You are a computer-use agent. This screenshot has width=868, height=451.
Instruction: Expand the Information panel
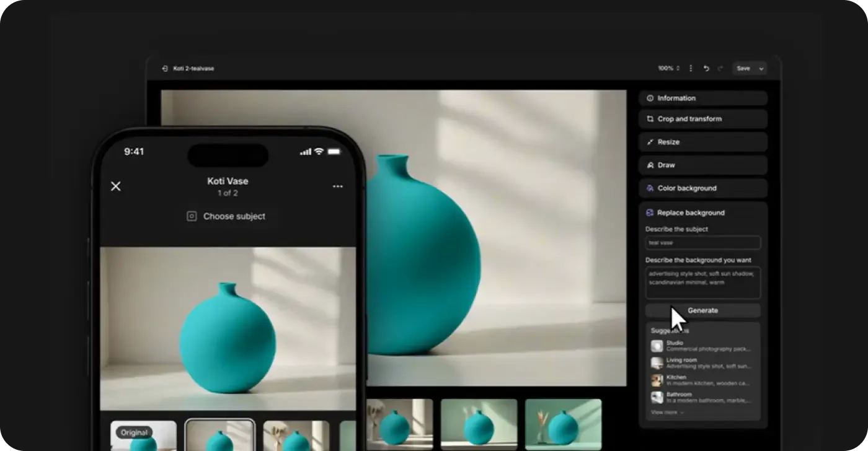[x=703, y=99]
